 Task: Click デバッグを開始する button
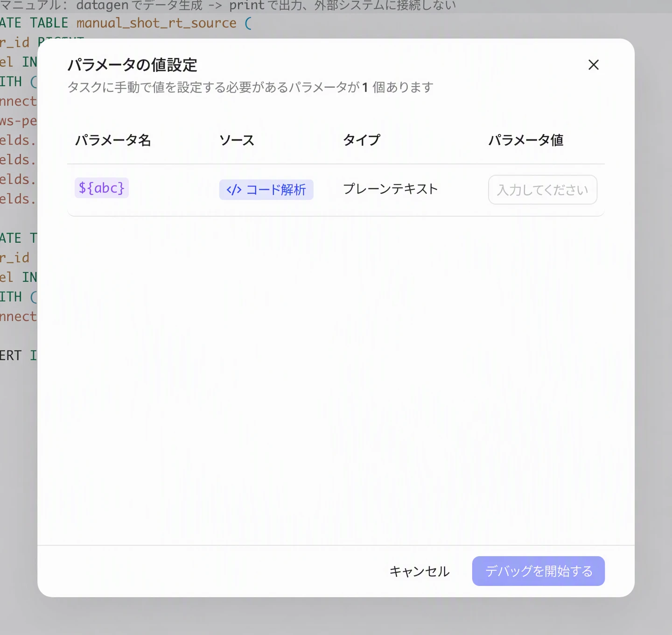[539, 571]
